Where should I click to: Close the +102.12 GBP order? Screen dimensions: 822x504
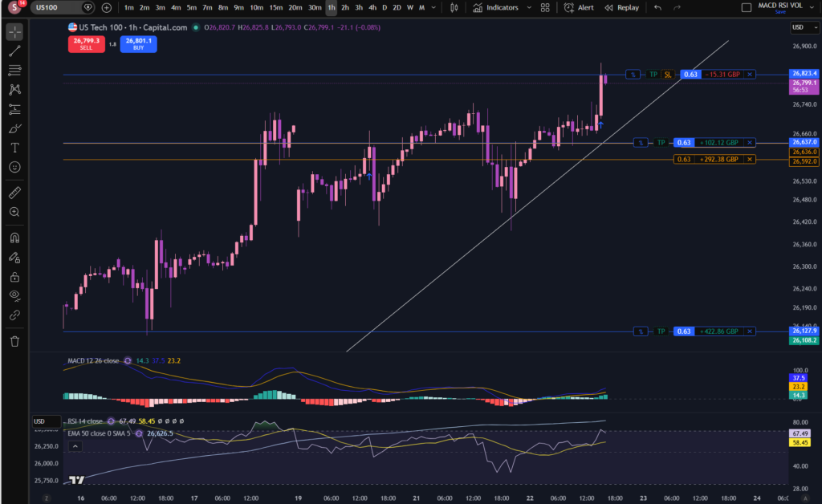[750, 143]
